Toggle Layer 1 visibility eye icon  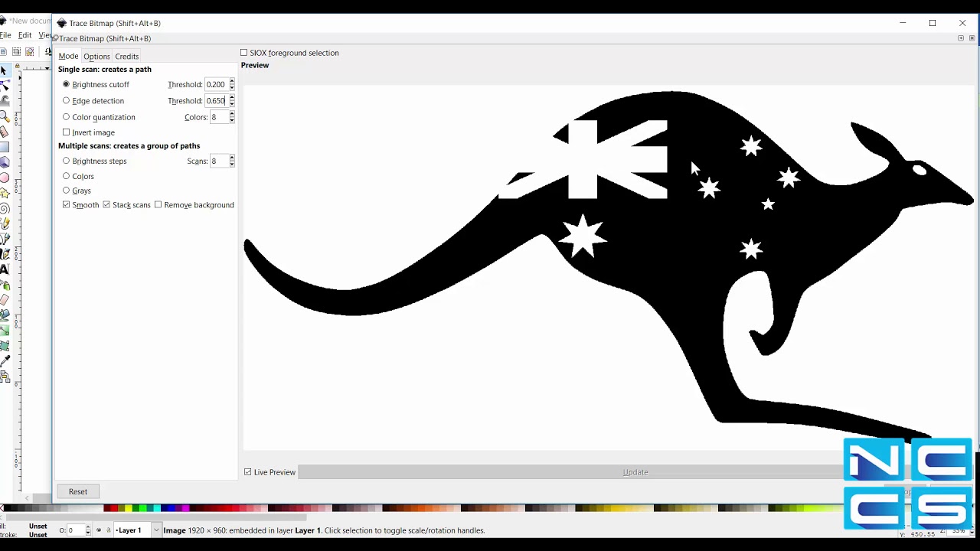pyautogui.click(x=99, y=530)
